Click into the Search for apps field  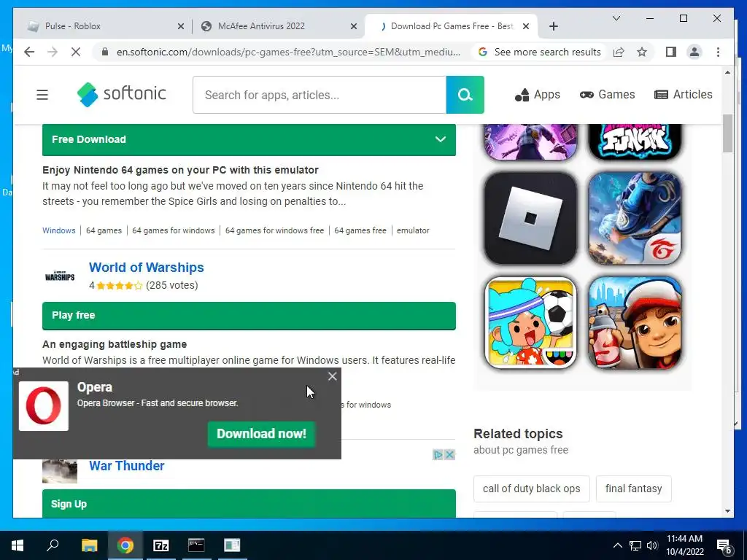[x=320, y=95]
